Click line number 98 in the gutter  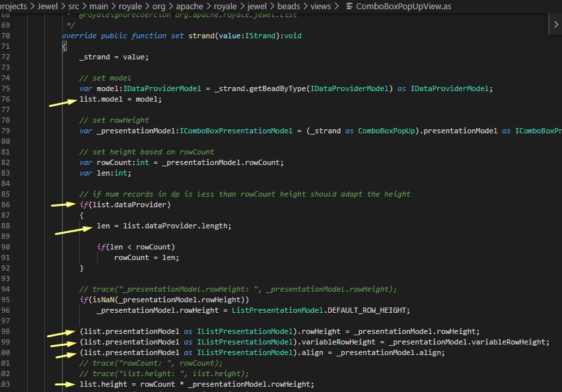click(x=6, y=331)
